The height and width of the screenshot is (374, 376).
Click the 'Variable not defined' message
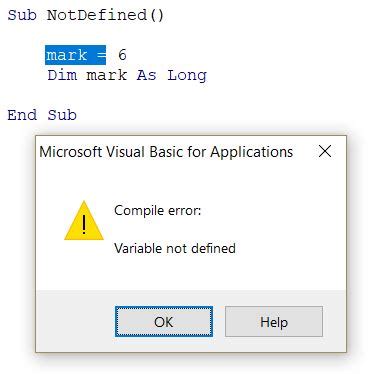click(175, 248)
